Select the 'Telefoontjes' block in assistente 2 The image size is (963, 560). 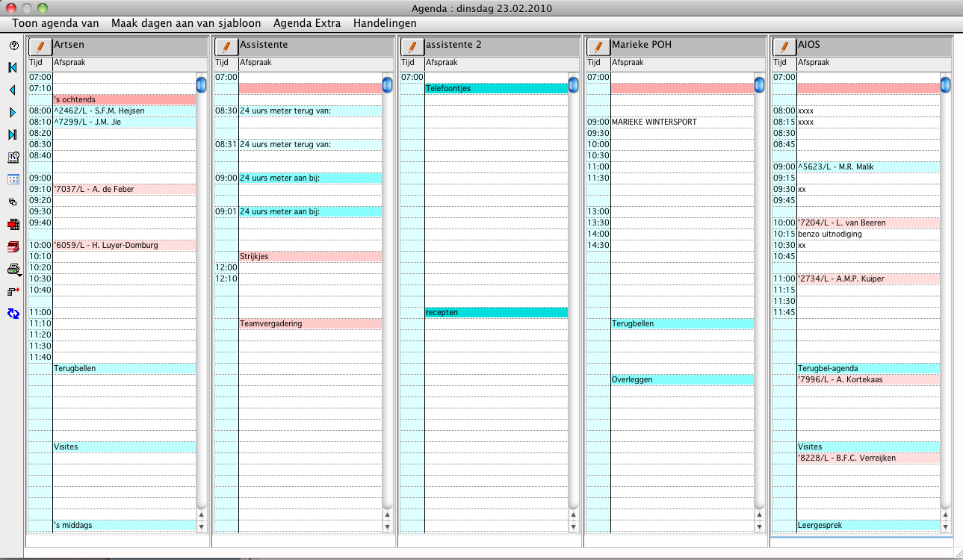(x=496, y=88)
